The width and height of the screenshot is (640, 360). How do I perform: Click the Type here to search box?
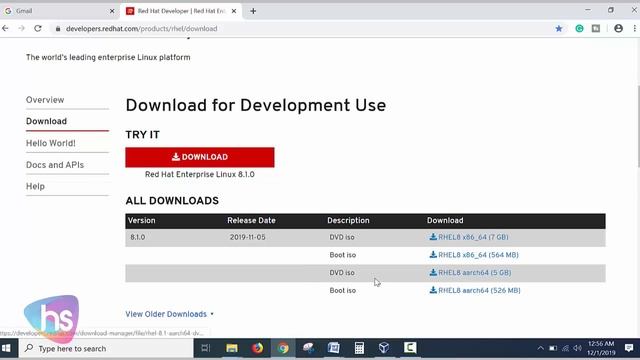coord(106,348)
